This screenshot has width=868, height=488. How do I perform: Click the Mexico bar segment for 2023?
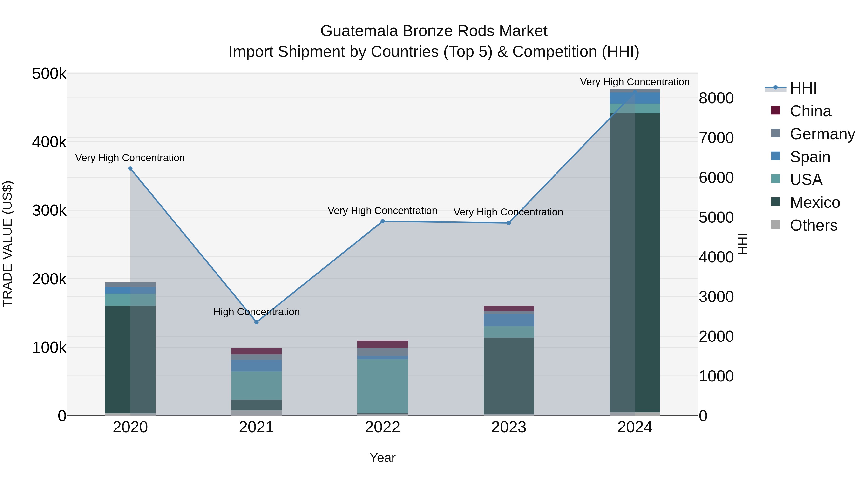[509, 376]
